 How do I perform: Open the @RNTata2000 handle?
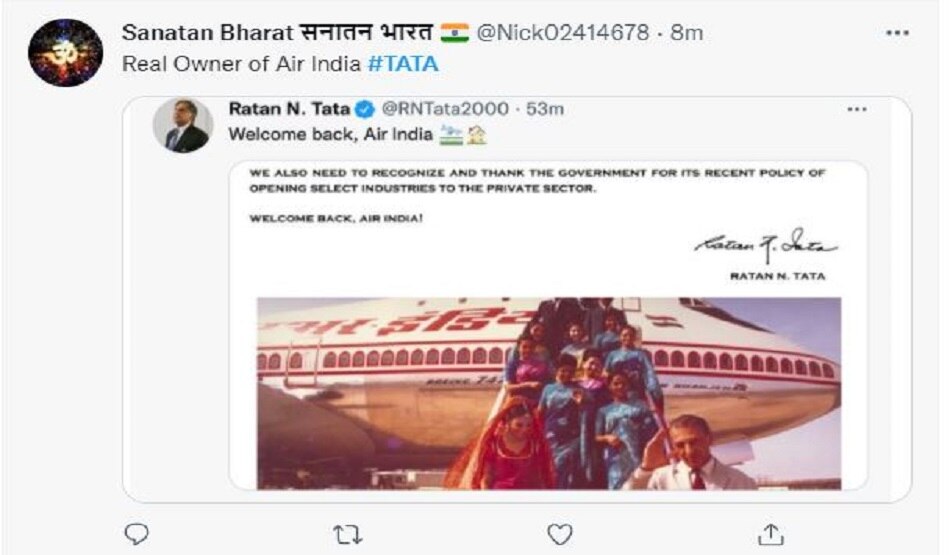click(x=446, y=108)
